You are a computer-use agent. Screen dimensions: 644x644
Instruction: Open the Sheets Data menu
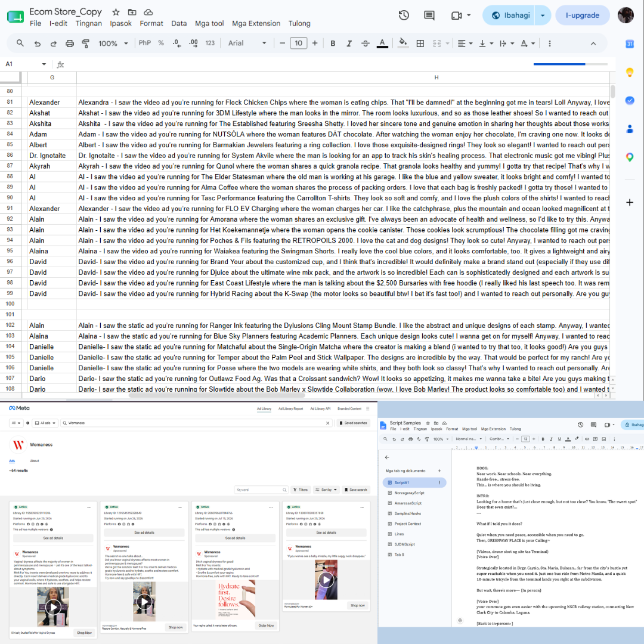click(179, 23)
